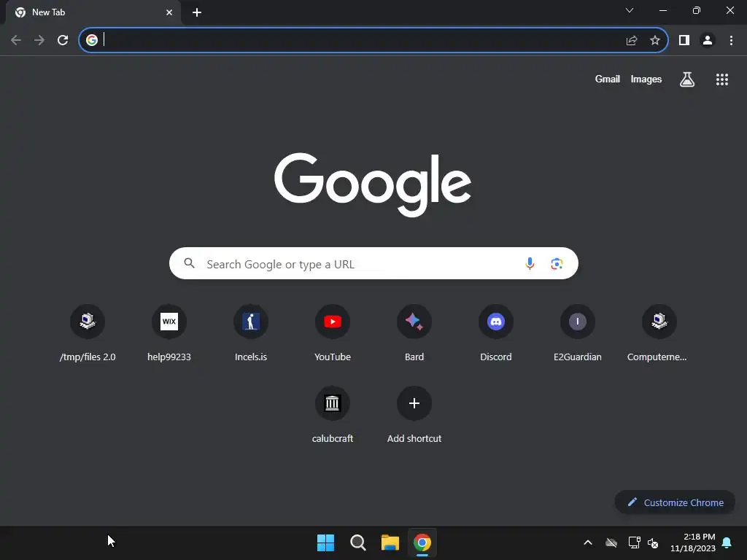Open the Bard shortcut

coord(414,333)
